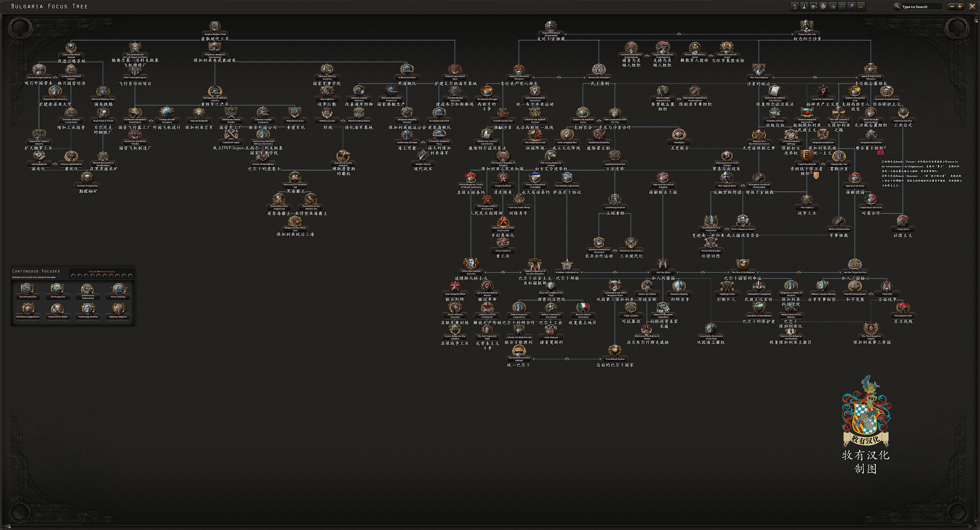Click the Military Dictatorship focus label
980x530 pixels.
pyautogui.click(x=839, y=229)
